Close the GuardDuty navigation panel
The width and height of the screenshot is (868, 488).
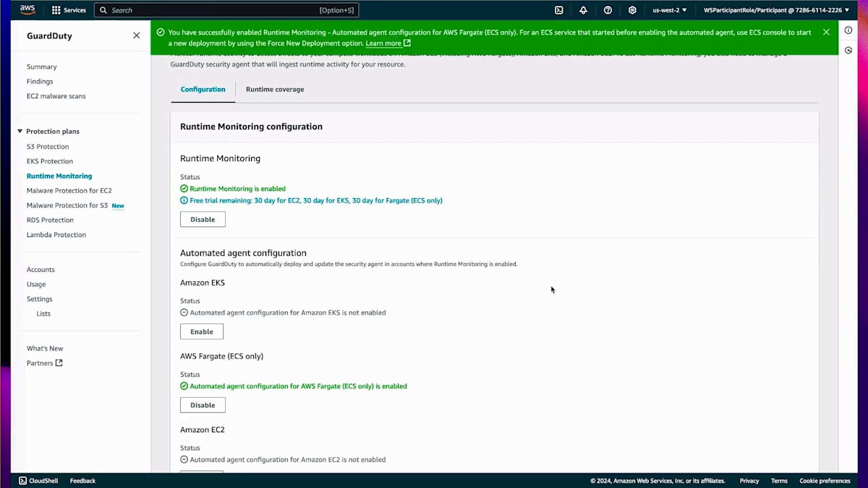tap(136, 35)
